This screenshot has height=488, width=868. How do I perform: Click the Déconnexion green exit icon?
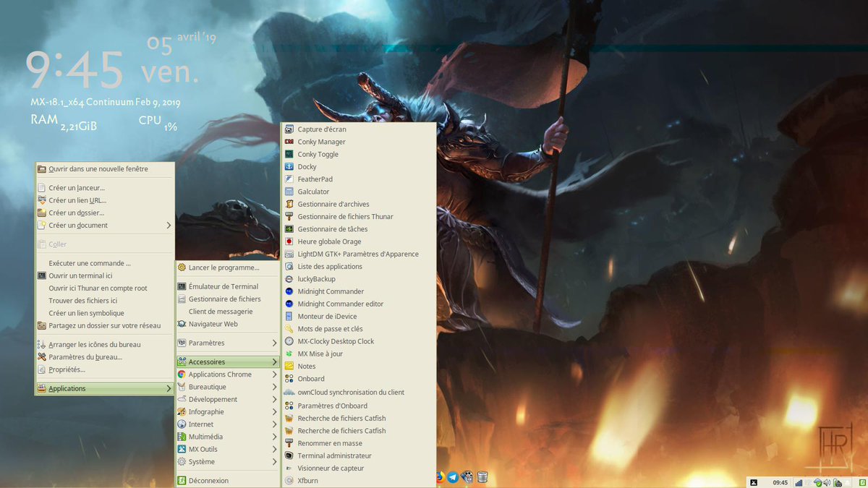[182, 480]
